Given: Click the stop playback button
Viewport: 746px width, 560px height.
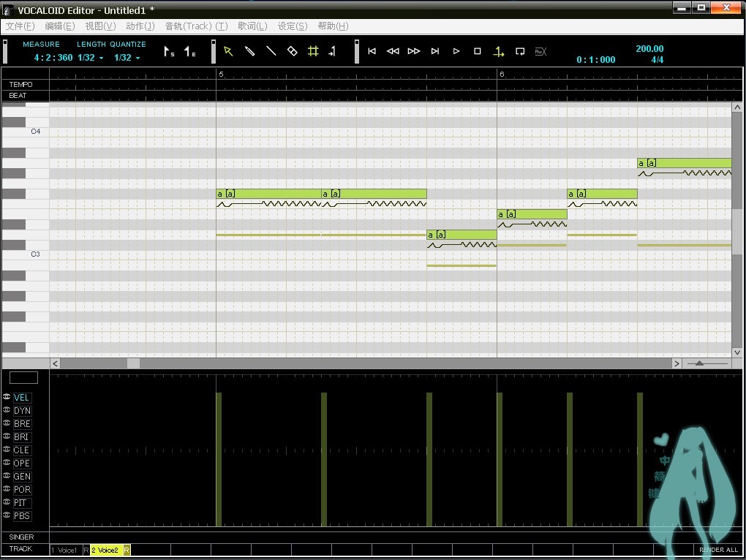Looking at the screenshot, I should click(x=477, y=51).
